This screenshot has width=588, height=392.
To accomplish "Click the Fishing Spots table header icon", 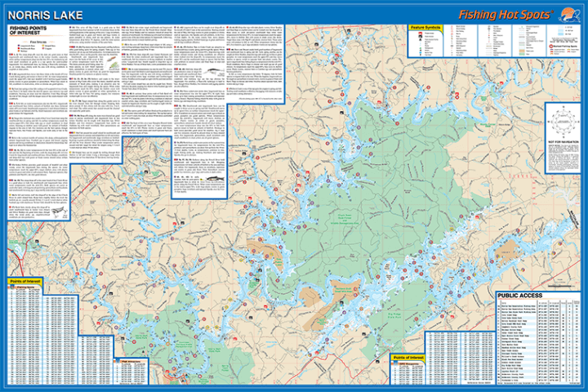I will pos(12,287).
